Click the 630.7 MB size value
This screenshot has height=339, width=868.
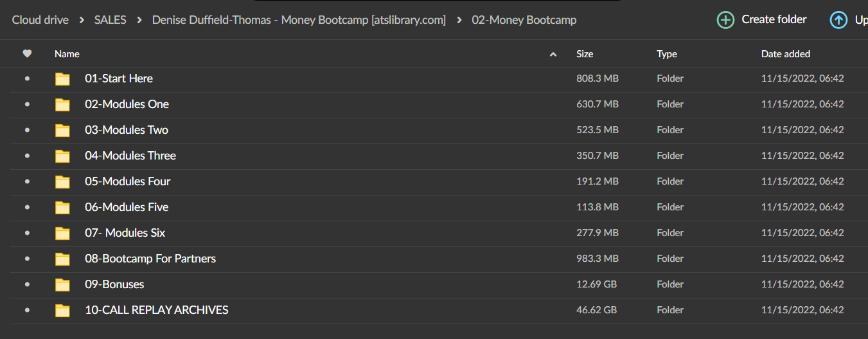598,104
